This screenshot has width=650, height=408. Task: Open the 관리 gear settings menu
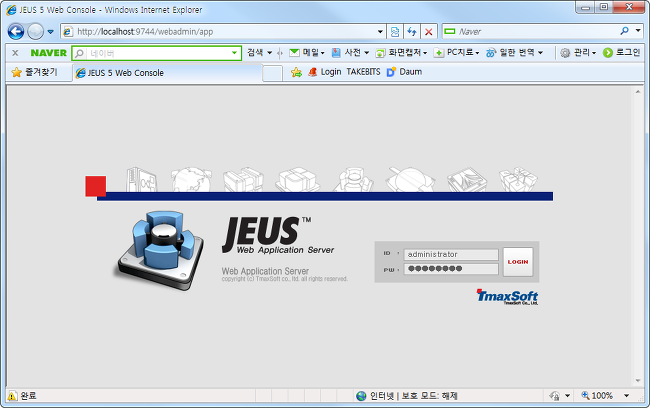coord(578,53)
